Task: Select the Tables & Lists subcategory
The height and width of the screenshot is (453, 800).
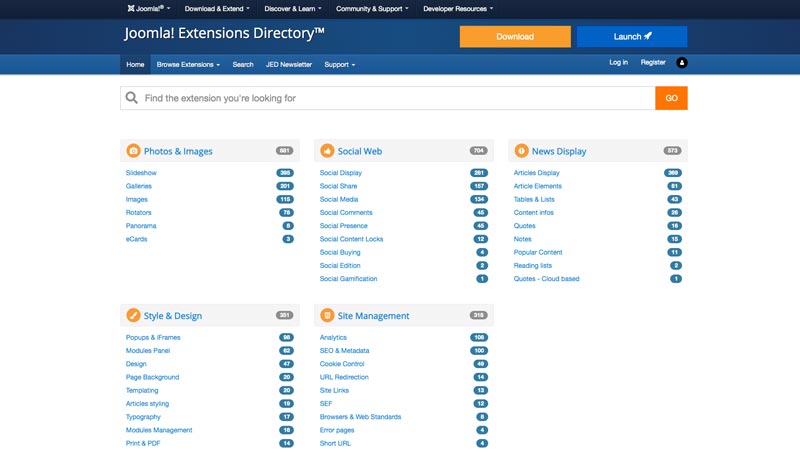Action: [534, 199]
